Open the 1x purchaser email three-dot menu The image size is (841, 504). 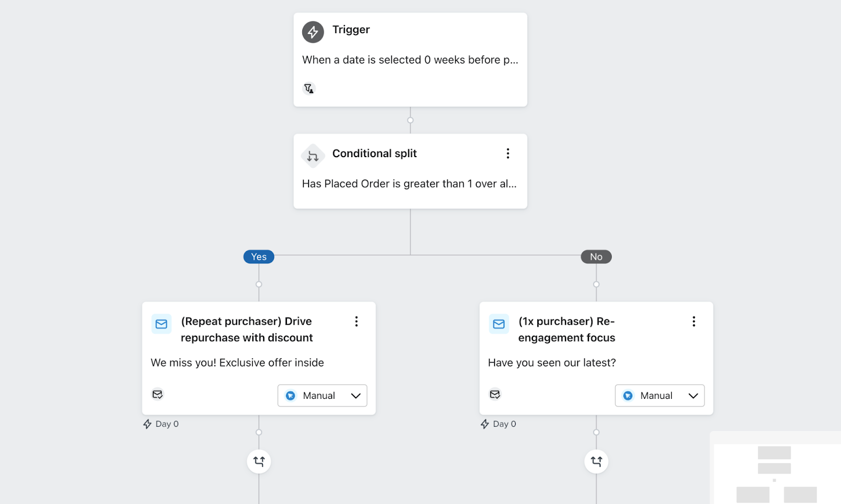(694, 321)
